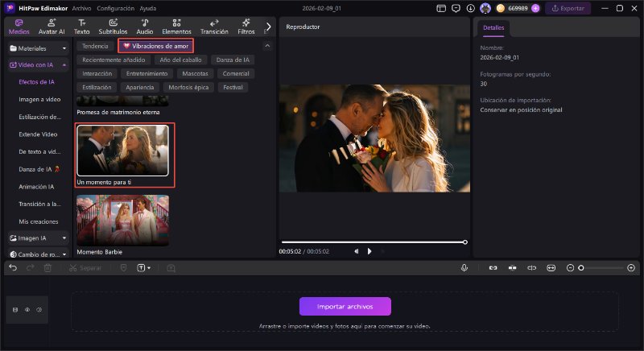Screen dimensions: 644x351
Task: Open Imagen a video option
Action: (39, 99)
